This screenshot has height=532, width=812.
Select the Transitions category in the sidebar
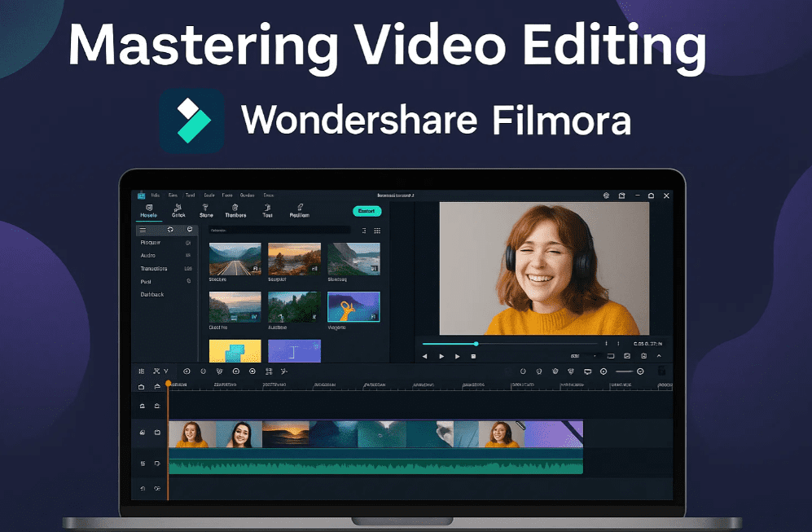(154, 268)
